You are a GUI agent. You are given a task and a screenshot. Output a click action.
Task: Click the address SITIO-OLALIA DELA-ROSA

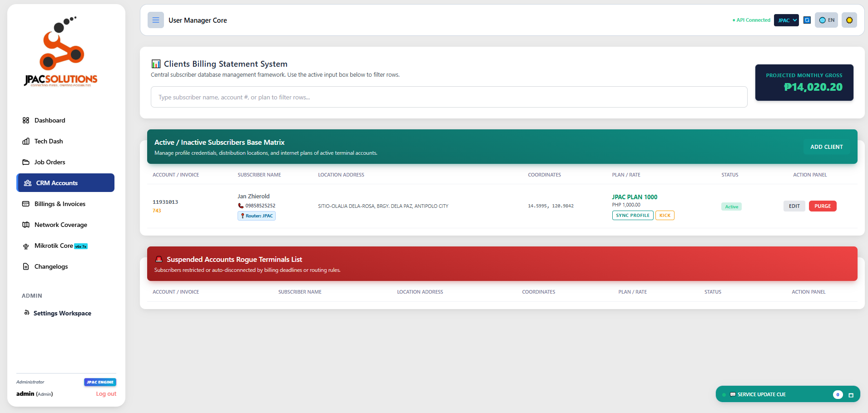383,206
